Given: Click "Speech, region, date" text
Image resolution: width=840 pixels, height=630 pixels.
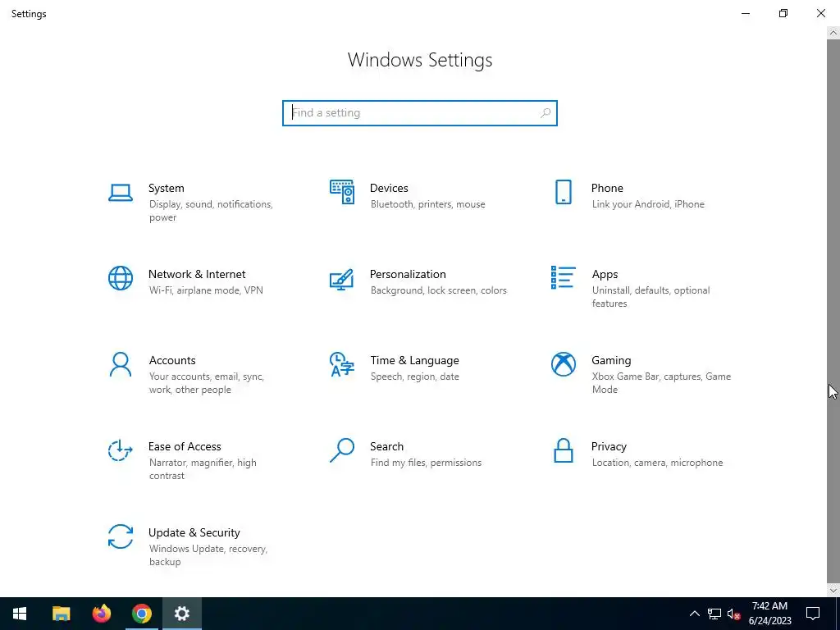Looking at the screenshot, I should coord(414,377).
